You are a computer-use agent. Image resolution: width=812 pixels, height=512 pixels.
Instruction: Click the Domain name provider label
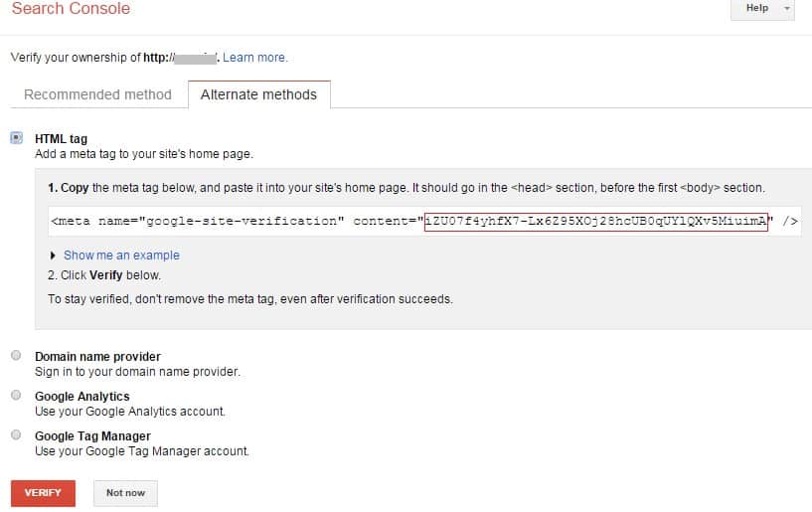pos(97,357)
